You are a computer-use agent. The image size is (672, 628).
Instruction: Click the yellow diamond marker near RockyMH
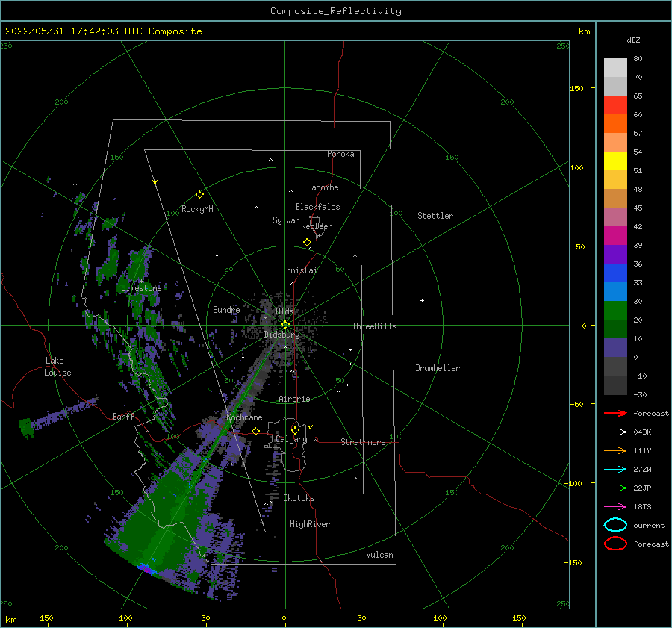pyautogui.click(x=199, y=195)
